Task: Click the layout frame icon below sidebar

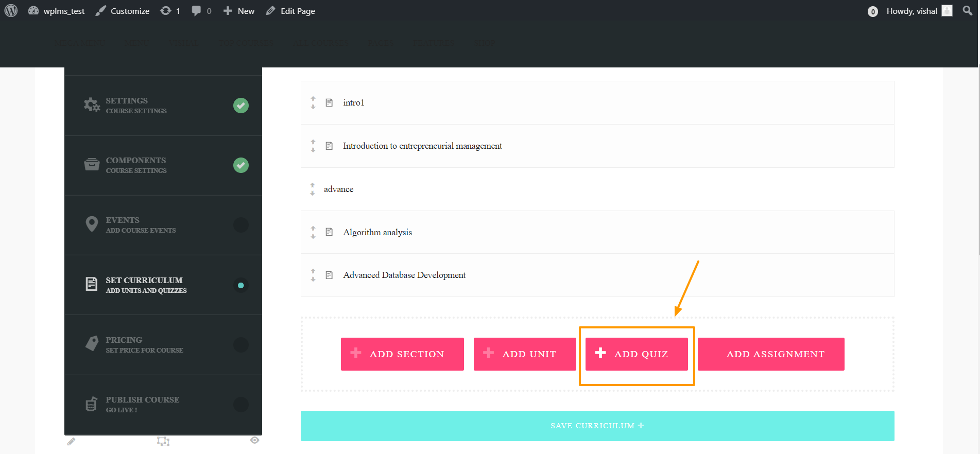Action: click(163, 441)
